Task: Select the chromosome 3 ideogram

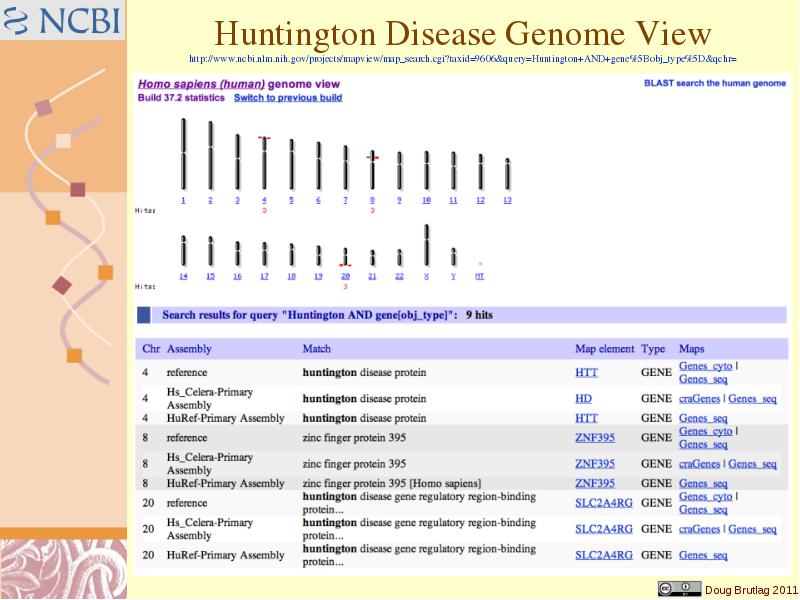Action: pos(237,162)
